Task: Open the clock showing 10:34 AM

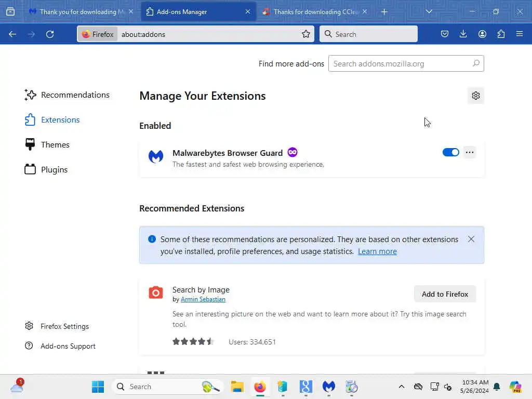Action: 475,387
